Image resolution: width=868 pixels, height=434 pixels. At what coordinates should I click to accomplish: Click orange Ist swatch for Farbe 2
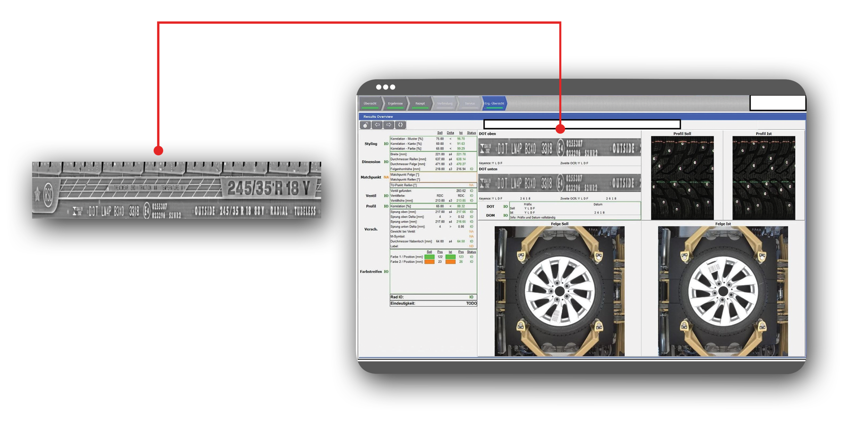pos(450,262)
